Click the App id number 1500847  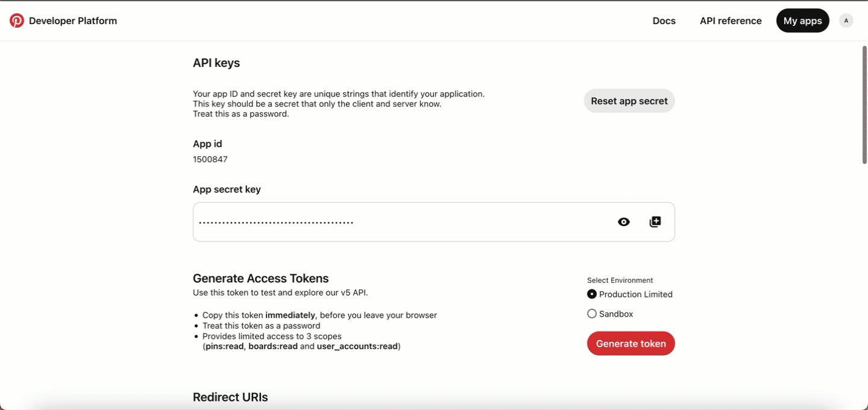210,159
